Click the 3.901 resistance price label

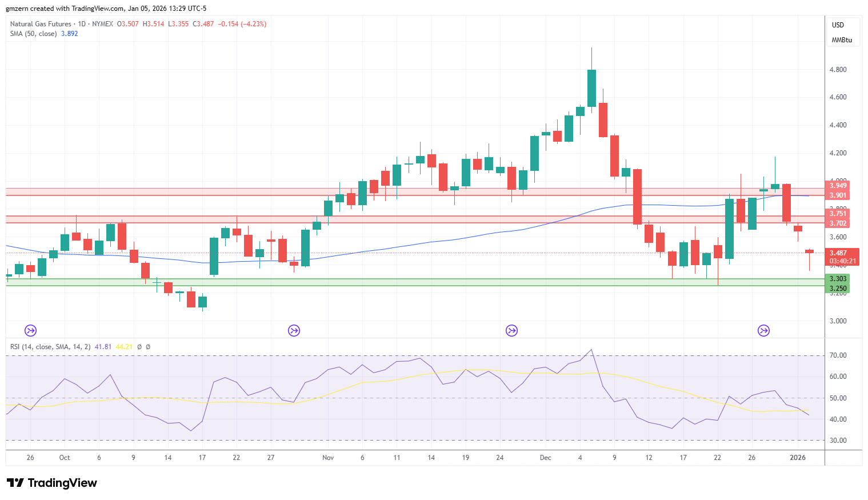[x=838, y=195]
